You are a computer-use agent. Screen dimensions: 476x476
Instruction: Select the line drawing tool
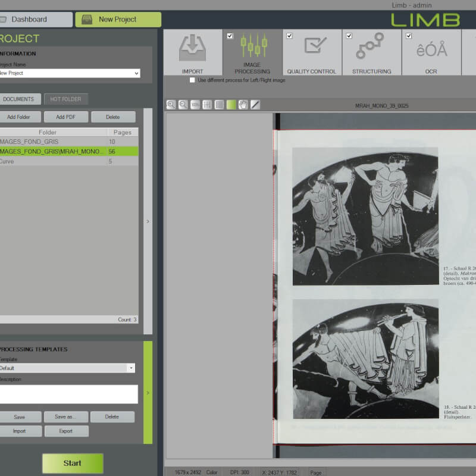(255, 105)
